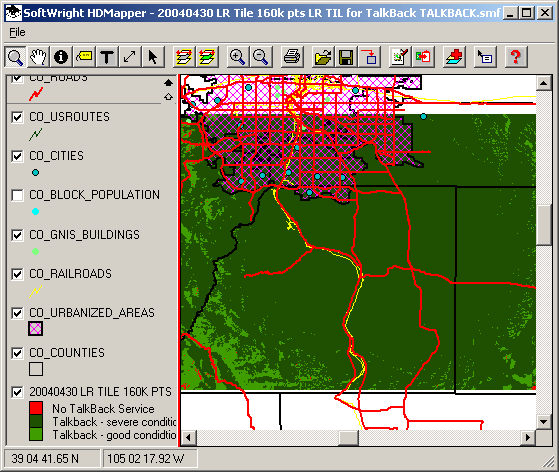Click map horizontal scrollbar right arrow
The image size is (559, 472).
click(x=528, y=437)
